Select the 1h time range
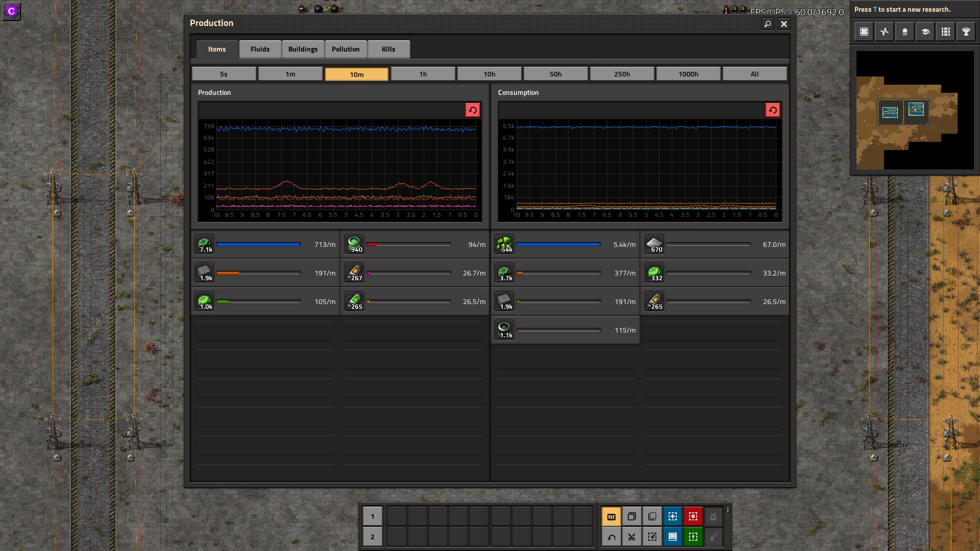Screen dimensions: 980x551 coord(423,74)
